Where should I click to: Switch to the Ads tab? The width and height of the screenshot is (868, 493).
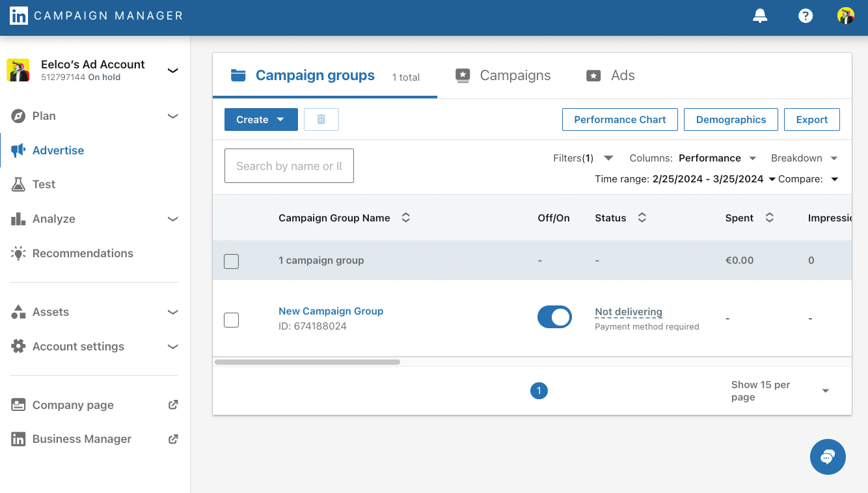click(x=610, y=76)
